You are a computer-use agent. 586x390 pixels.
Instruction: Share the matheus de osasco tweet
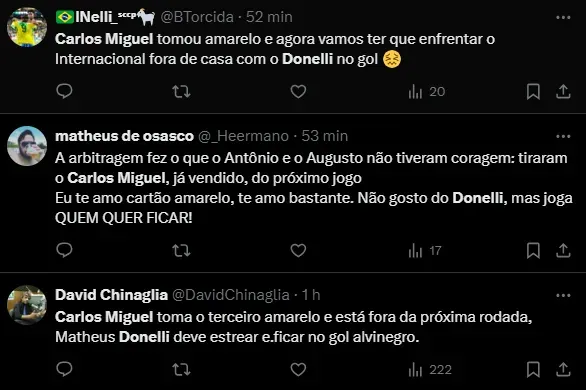tap(563, 250)
